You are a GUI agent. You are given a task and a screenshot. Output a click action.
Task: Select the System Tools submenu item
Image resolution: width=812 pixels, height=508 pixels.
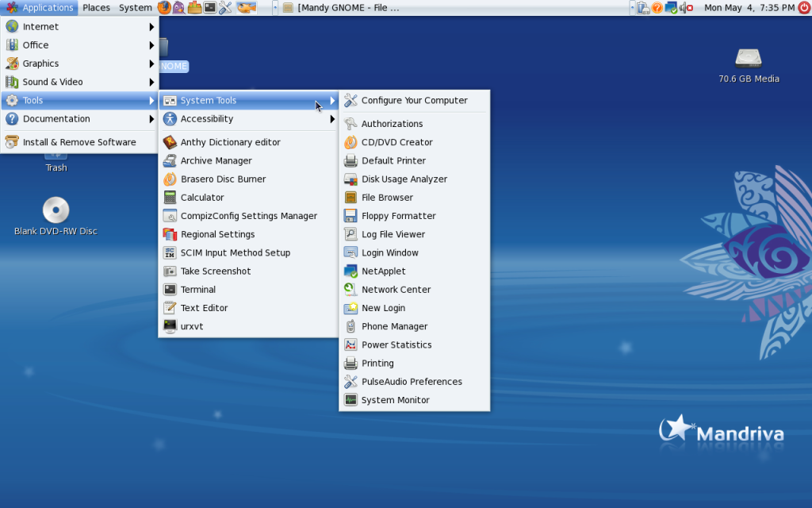pyautogui.click(x=248, y=101)
